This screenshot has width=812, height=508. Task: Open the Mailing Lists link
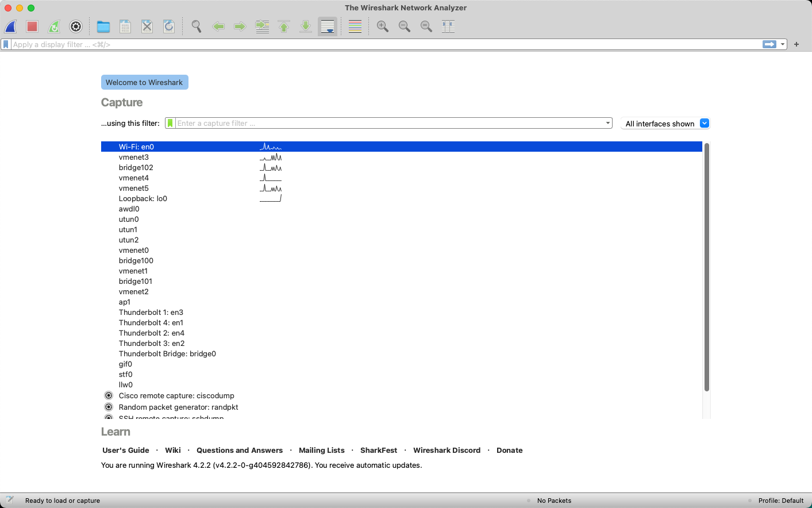coord(322,450)
